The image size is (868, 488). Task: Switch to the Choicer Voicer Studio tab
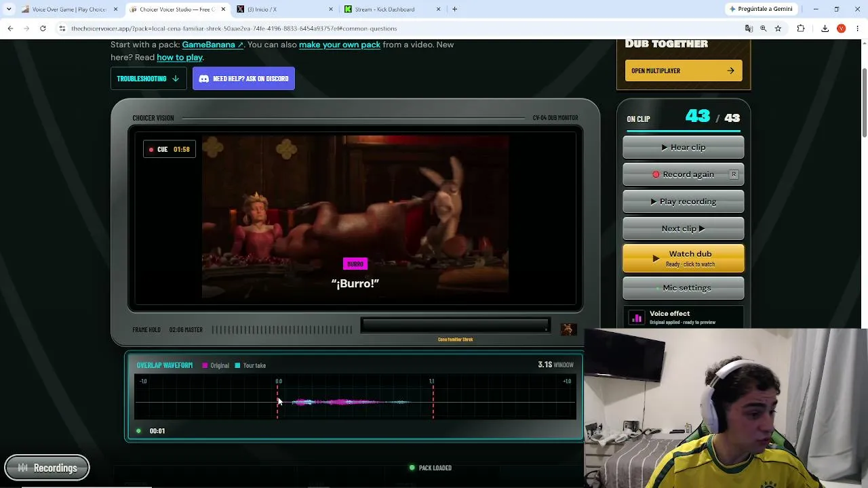tap(176, 9)
